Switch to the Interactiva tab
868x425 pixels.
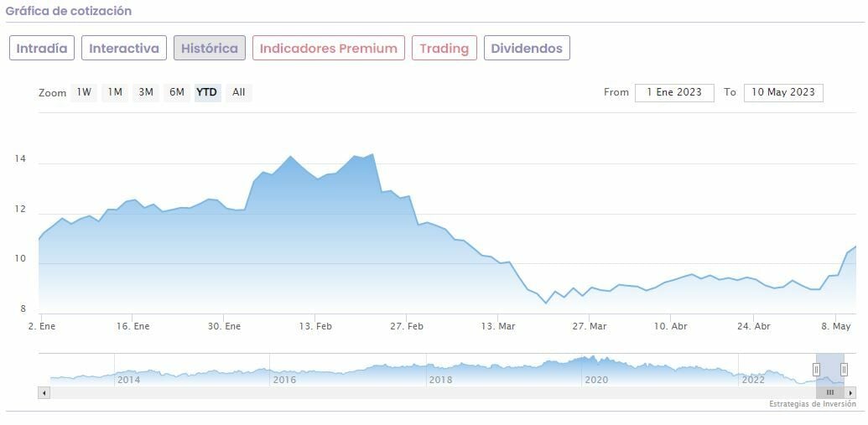(124, 48)
